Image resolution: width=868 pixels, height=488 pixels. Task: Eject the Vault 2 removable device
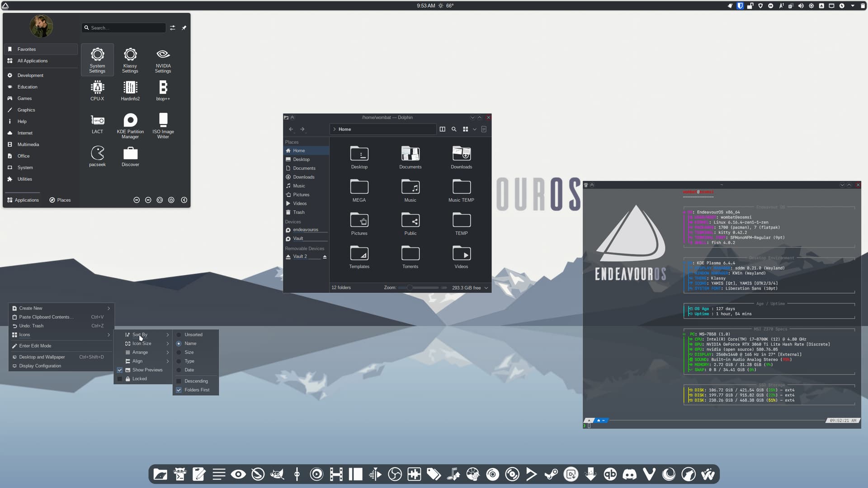coord(325,257)
